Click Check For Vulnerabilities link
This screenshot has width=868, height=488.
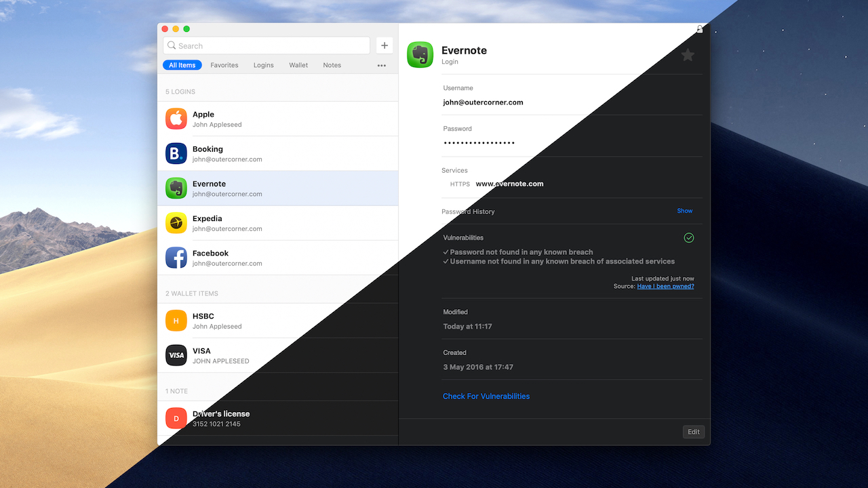486,396
